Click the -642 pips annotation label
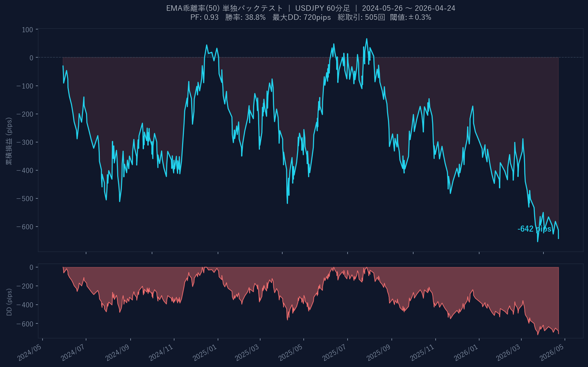588x367 pixels. pyautogui.click(x=534, y=229)
